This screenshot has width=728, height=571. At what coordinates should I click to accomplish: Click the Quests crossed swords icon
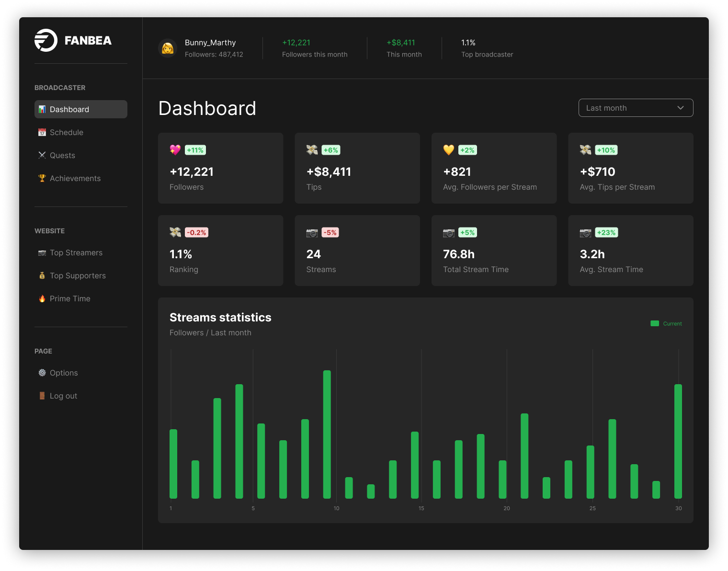(42, 155)
